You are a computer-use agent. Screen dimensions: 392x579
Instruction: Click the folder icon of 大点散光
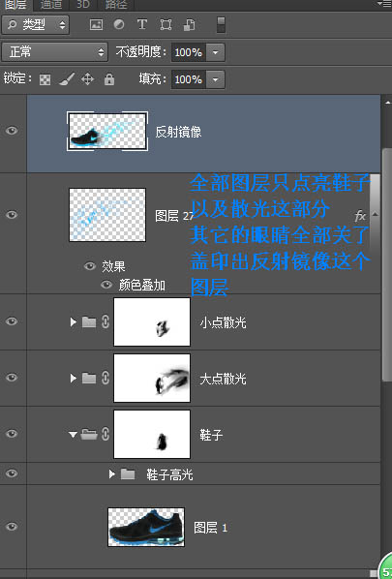[89, 378]
